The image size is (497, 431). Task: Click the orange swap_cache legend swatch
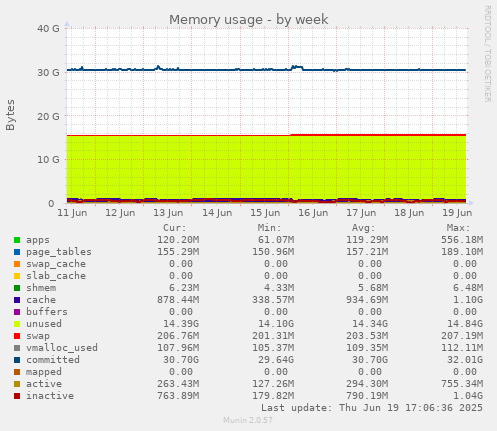coord(17,264)
